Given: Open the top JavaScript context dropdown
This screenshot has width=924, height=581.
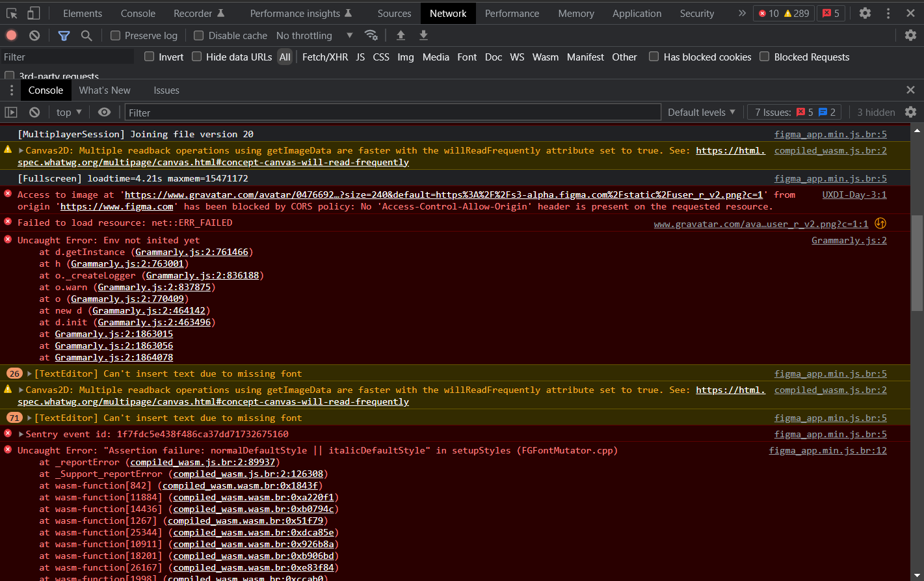Looking at the screenshot, I should tap(68, 112).
